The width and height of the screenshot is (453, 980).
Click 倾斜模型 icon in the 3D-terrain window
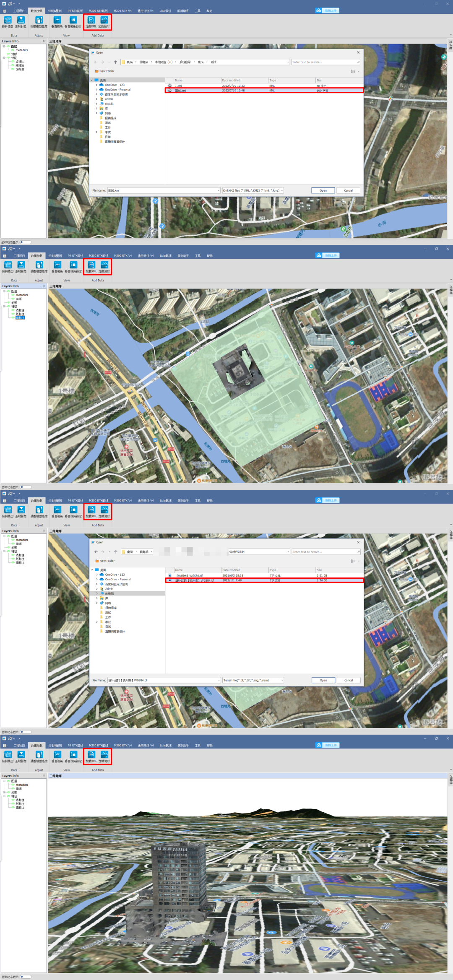tap(8, 755)
